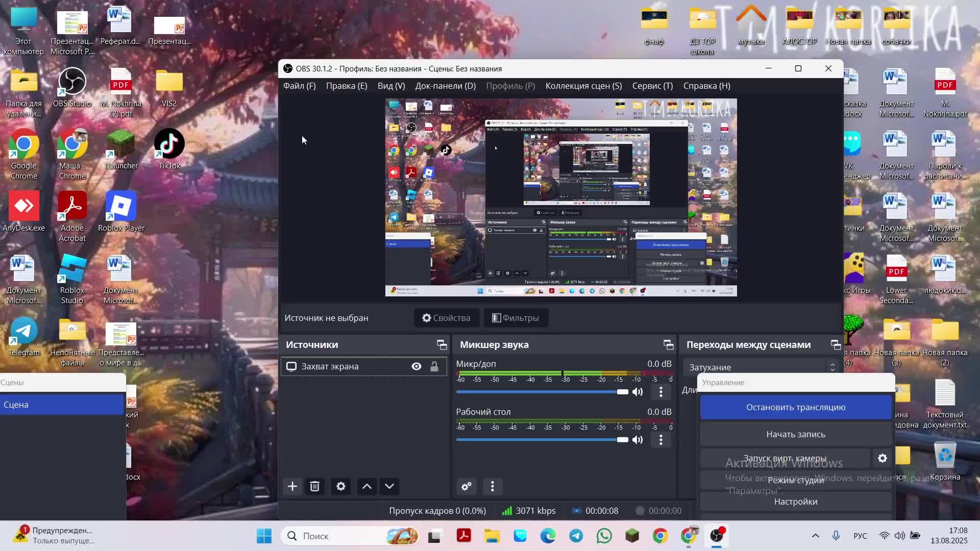
Task: Move source down with arrow icon
Action: tap(389, 486)
